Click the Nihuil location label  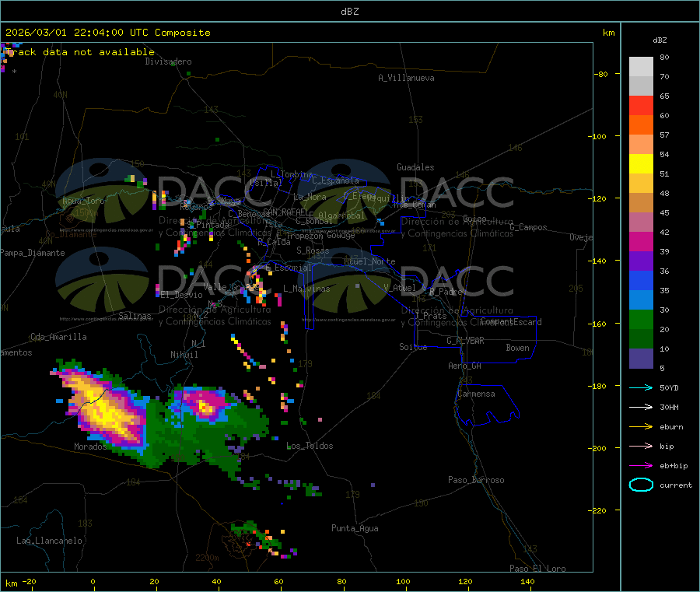tap(184, 355)
